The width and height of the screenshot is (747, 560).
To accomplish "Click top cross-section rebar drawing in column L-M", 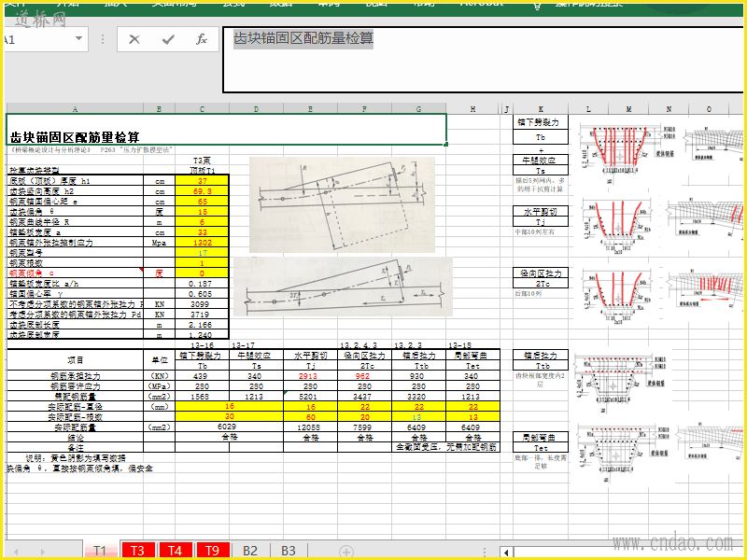I will tap(627, 155).
